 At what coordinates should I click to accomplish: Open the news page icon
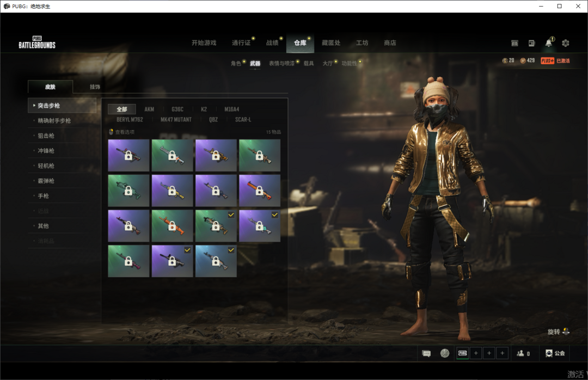click(x=531, y=43)
